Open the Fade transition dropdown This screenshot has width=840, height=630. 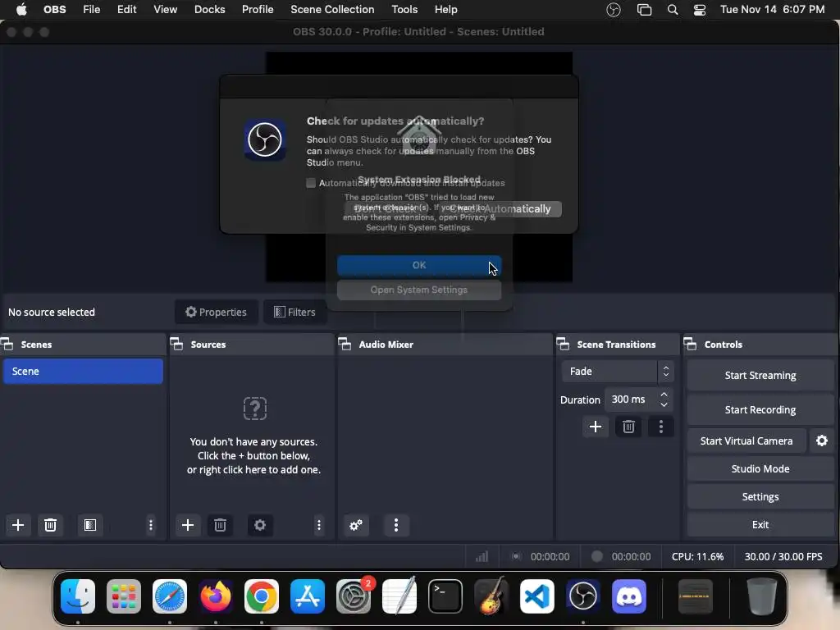pos(617,372)
